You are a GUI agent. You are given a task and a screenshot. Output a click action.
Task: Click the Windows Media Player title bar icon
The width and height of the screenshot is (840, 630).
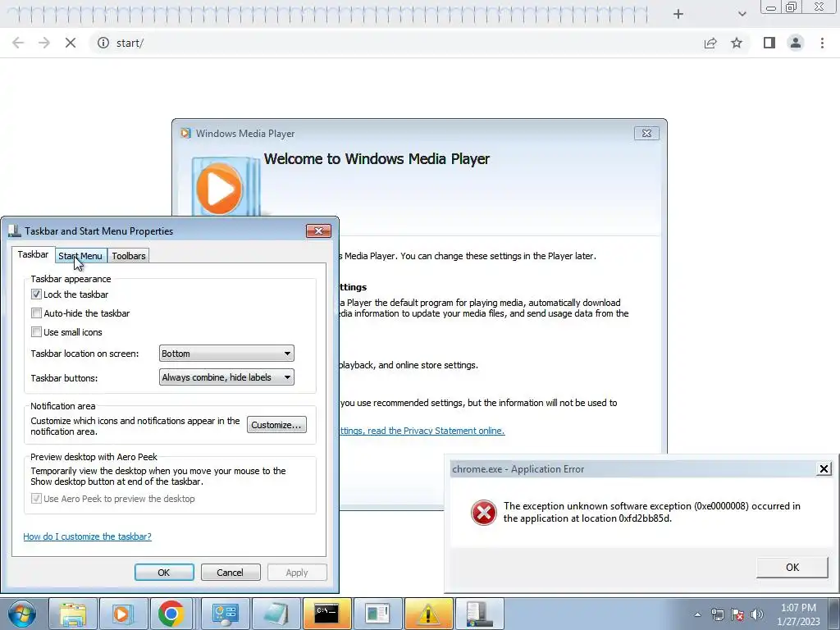(185, 134)
